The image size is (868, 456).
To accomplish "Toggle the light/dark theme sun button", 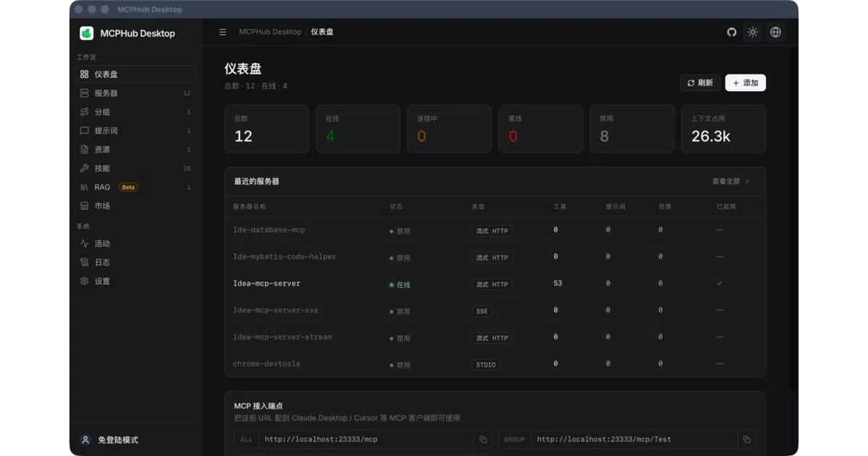I will 753,32.
